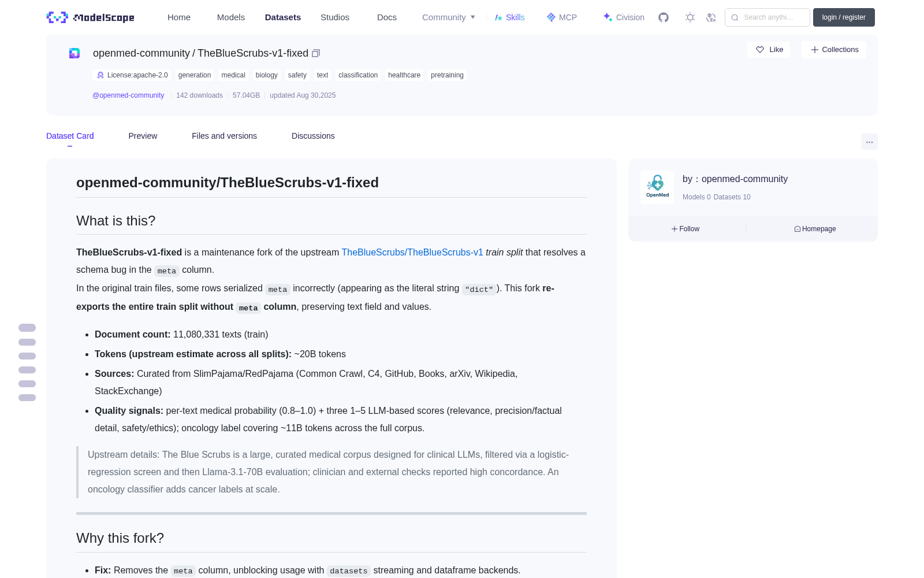Click the heart Like button
Image resolution: width=924 pixels, height=578 pixels.
[769, 50]
